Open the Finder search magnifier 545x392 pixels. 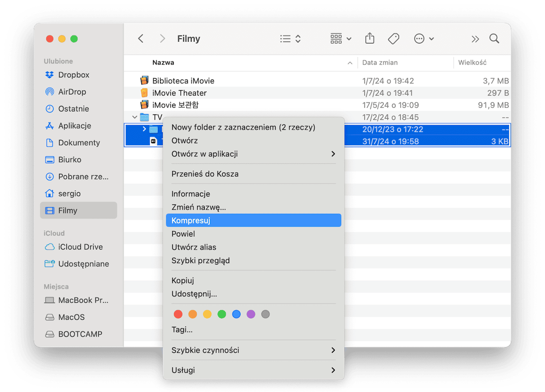point(494,39)
